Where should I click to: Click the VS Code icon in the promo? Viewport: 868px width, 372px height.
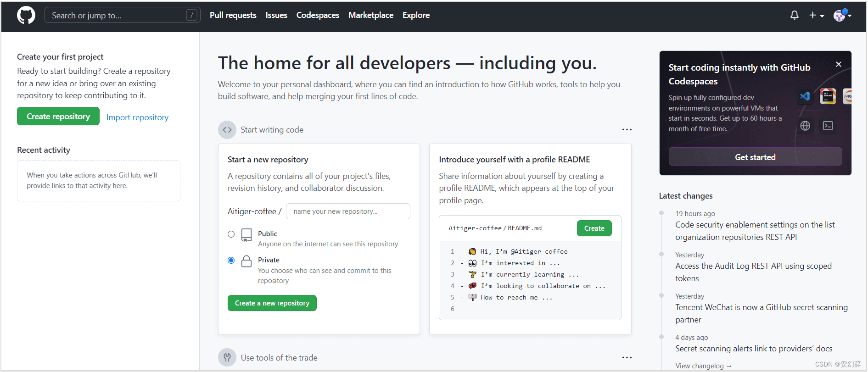(805, 96)
